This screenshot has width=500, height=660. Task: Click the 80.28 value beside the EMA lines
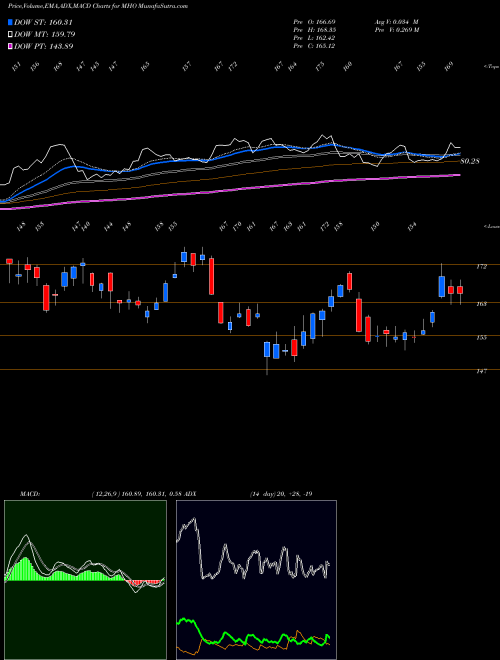[470, 161]
